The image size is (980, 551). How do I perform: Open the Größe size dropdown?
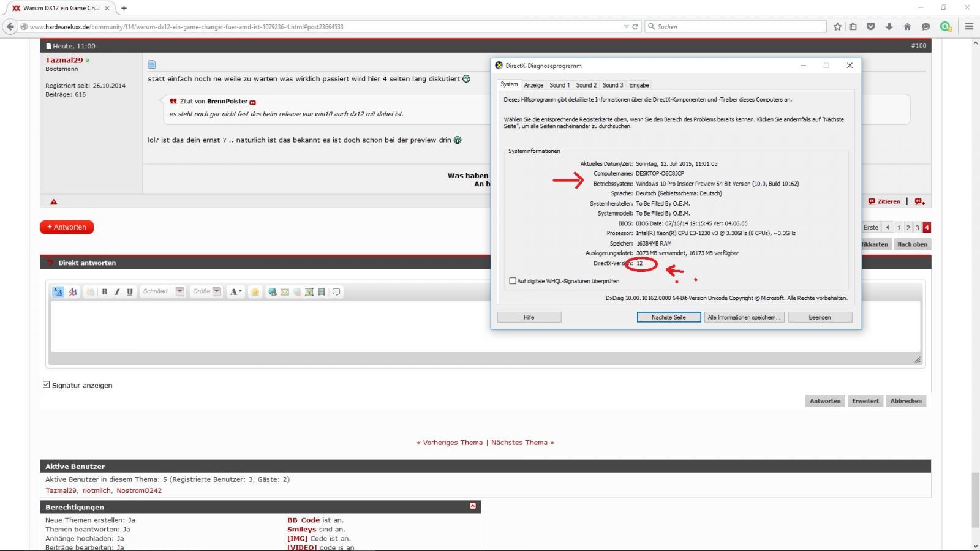click(x=206, y=291)
